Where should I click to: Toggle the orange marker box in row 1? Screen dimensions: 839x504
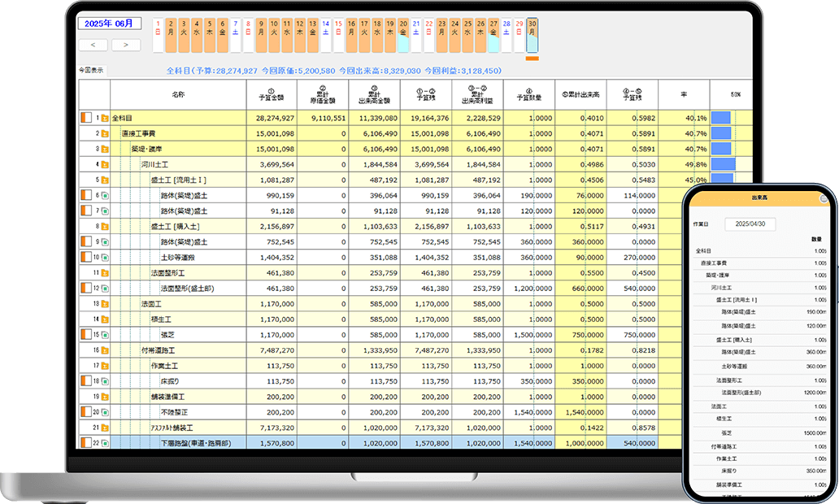pos(85,118)
